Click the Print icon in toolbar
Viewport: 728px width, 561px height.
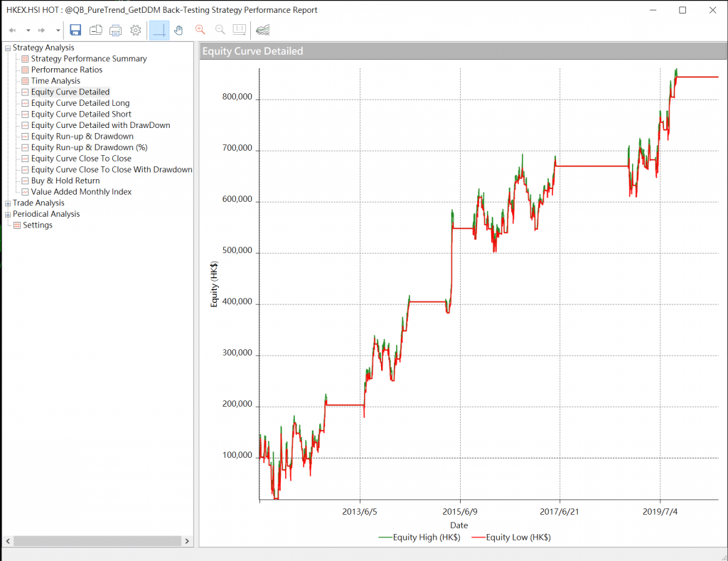(115, 30)
